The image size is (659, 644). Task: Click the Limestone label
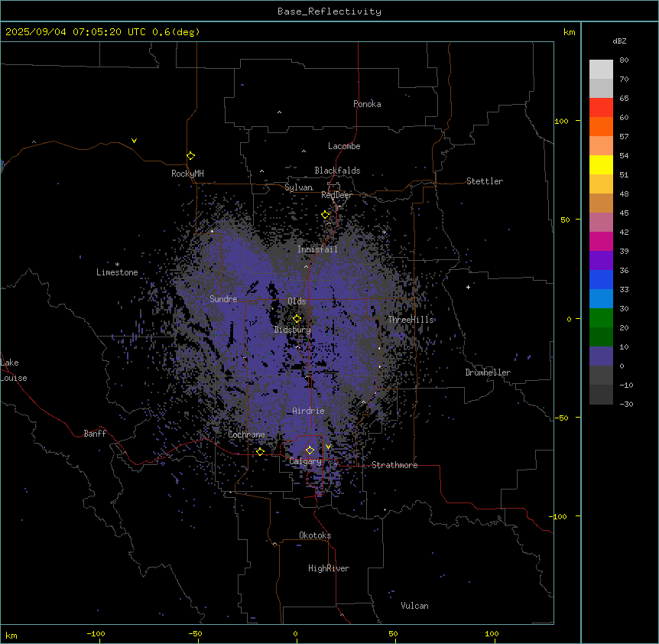pyautogui.click(x=117, y=272)
